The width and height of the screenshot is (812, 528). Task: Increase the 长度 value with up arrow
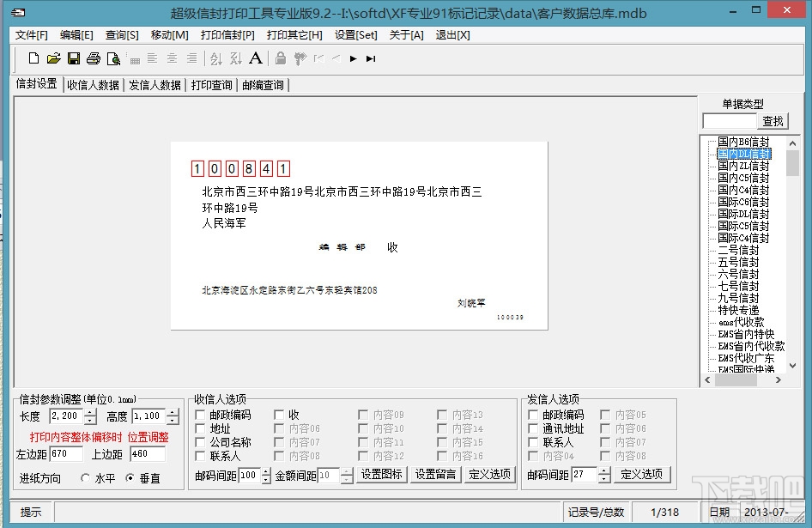pos(91,412)
